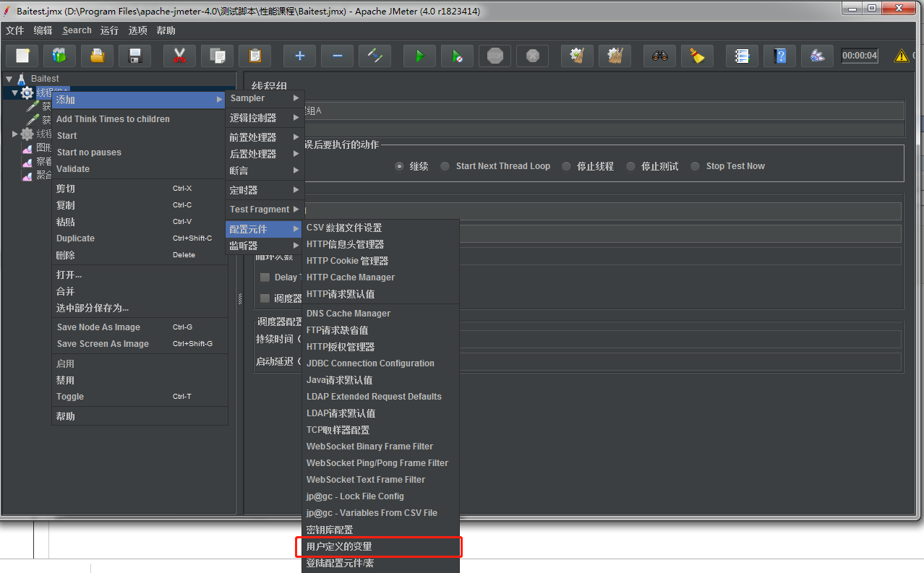Viewport: 924px width, 573px height.
Task: Click the Copy toolbar icon
Action: pos(217,56)
